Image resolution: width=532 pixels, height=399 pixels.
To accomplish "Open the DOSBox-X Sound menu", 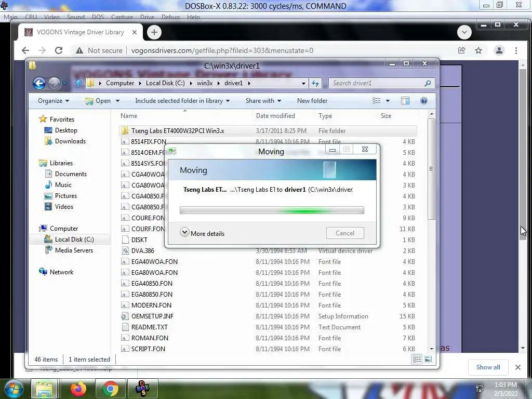I will pos(75,17).
